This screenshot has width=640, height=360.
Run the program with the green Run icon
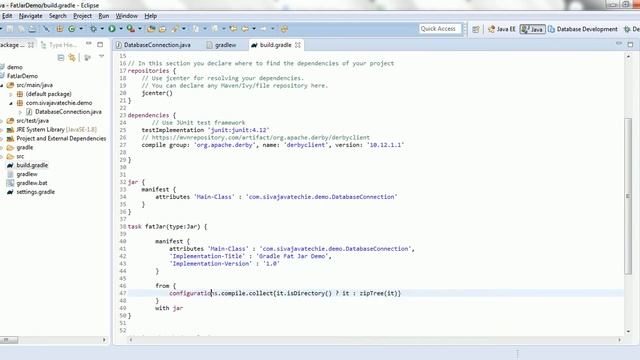click(111, 29)
